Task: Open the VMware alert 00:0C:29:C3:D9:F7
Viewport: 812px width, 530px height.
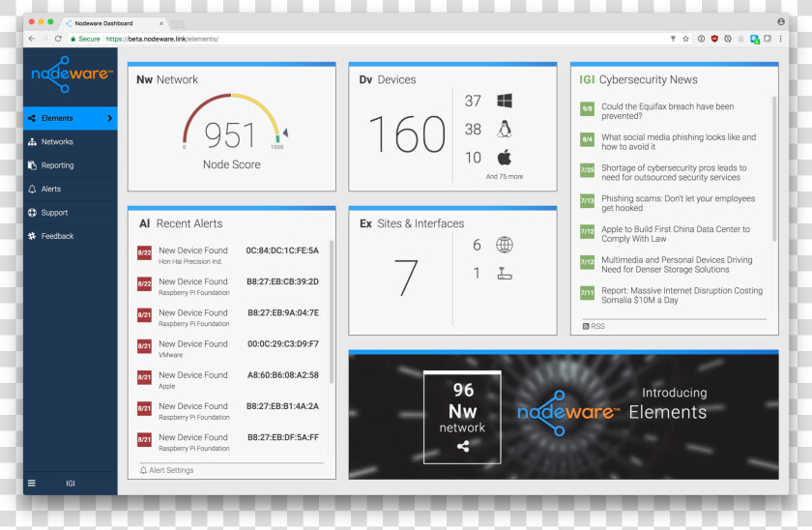Action: point(228,348)
